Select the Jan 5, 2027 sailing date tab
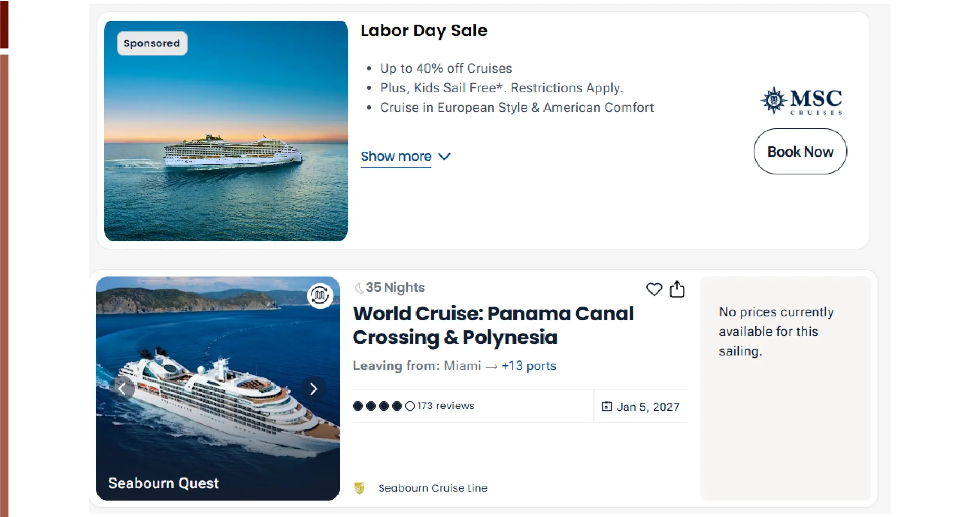 [648, 407]
